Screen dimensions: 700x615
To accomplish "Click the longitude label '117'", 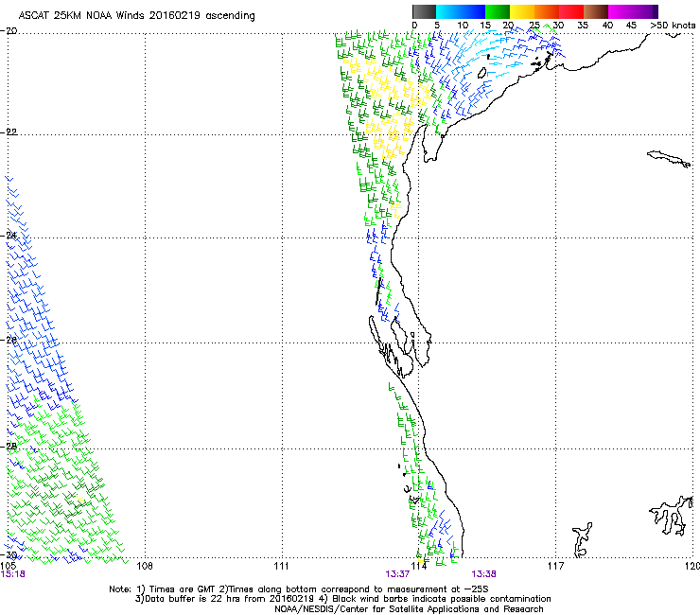I will 555,566.
